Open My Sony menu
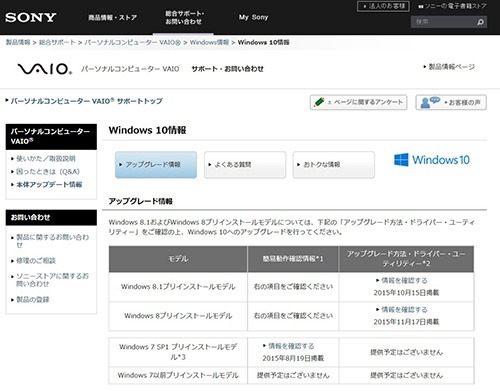Screen dimensions: 500x391 [x=253, y=17]
